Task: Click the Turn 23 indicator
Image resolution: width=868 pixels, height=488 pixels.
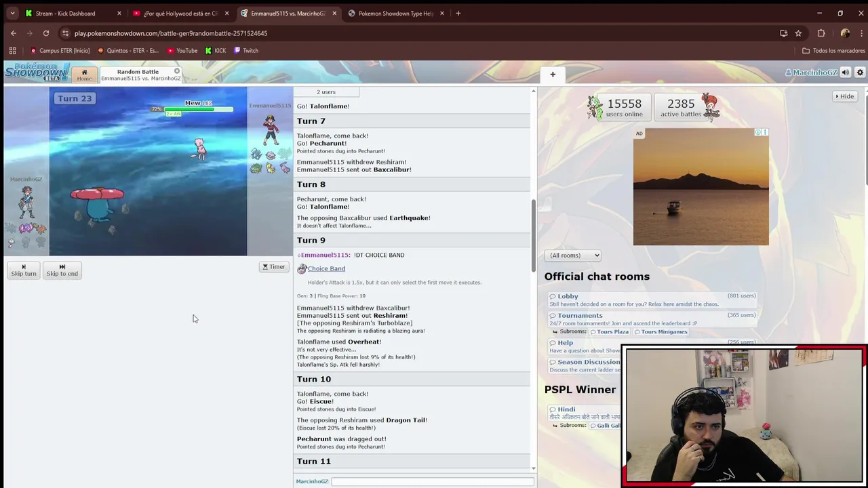Action: tap(75, 98)
